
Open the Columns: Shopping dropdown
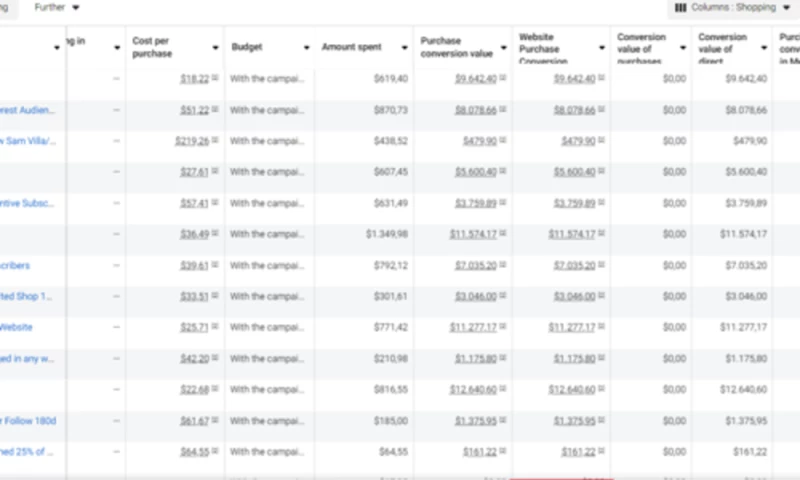pos(733,7)
